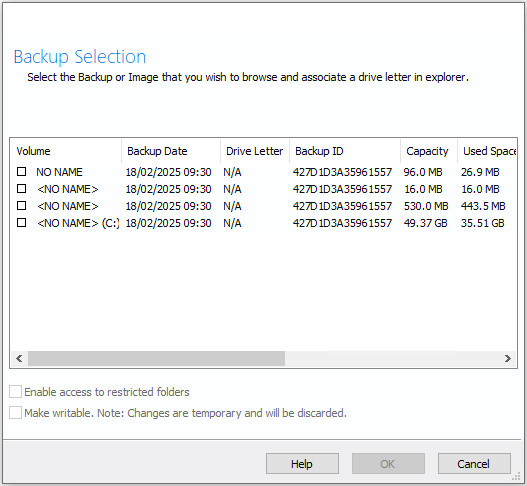Screen dimensions: 527x486
Task: Check the <NO NAME> (C:) volume checkbox
Action: 22,222
